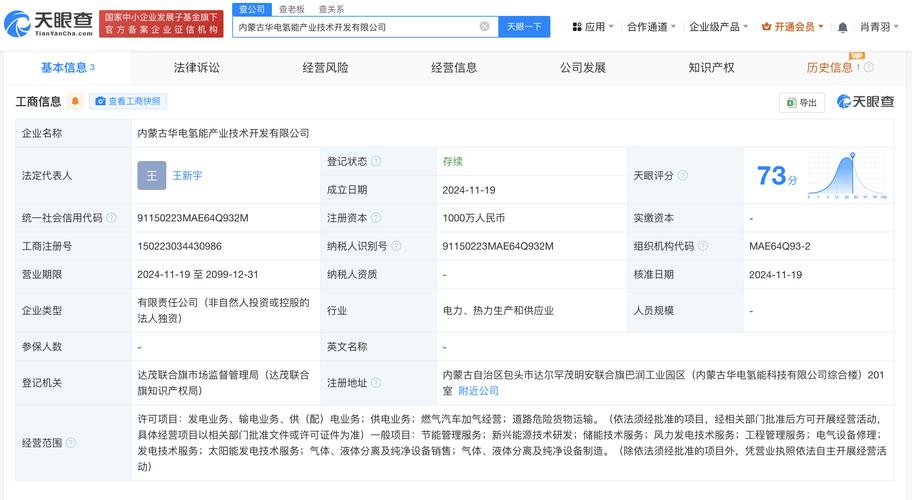Viewport: 912px width, 500px height.
Task: Expand the 合作通道 dropdown
Action: pyautogui.click(x=651, y=27)
